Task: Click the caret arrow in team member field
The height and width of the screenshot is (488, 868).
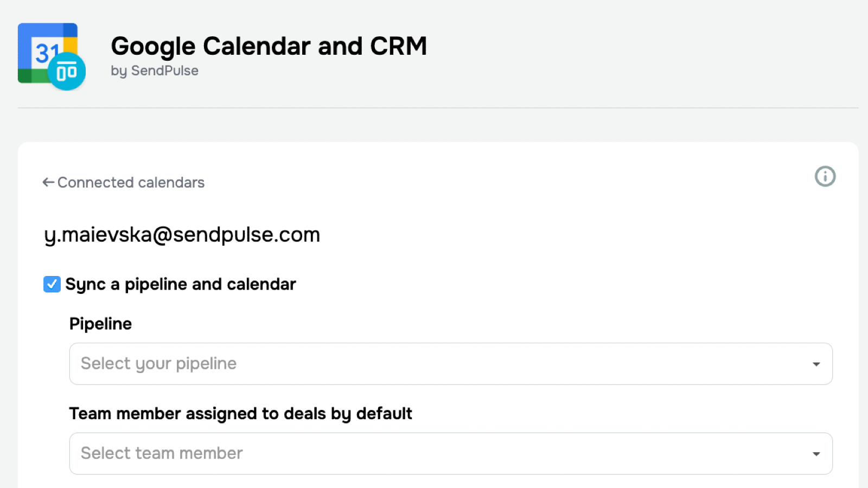Action: click(x=816, y=454)
